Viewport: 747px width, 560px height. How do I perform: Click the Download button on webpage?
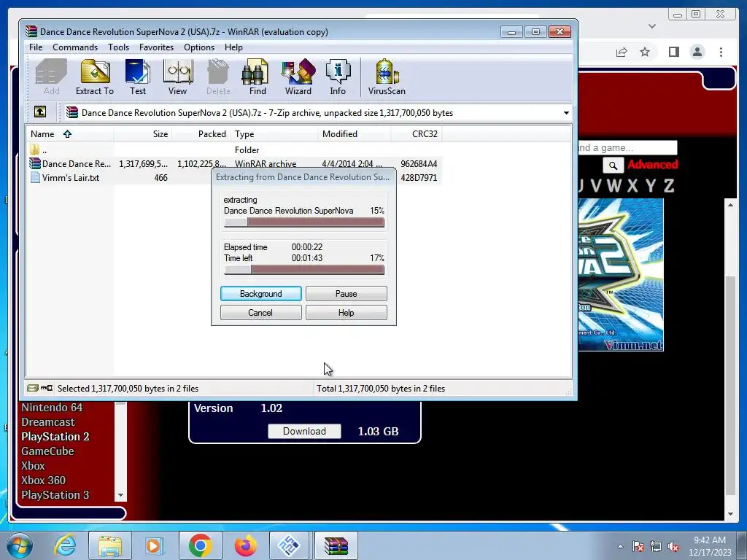pos(304,431)
